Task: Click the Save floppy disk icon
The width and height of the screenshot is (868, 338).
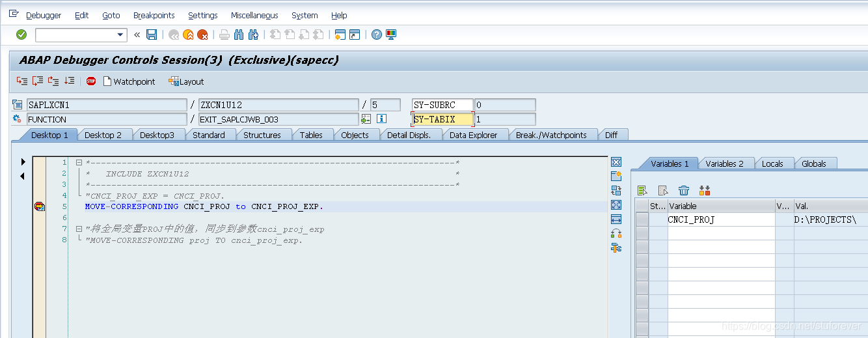Action: [152, 35]
